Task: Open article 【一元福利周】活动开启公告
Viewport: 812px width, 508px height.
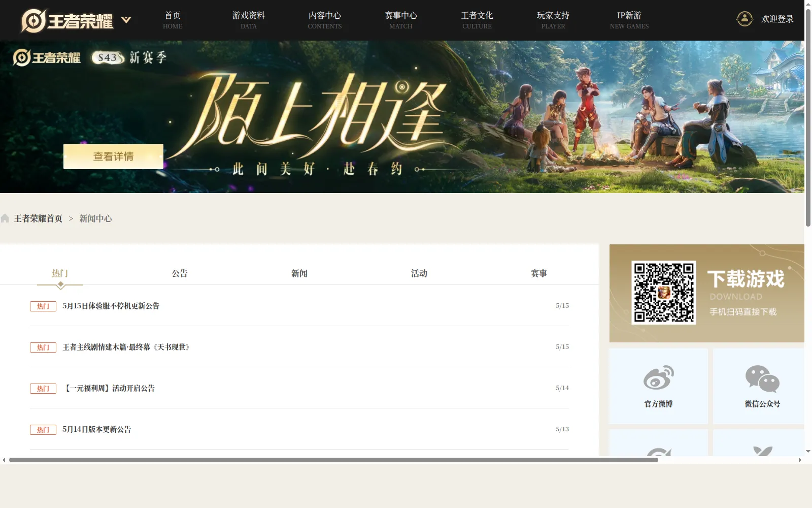Action: (109, 388)
